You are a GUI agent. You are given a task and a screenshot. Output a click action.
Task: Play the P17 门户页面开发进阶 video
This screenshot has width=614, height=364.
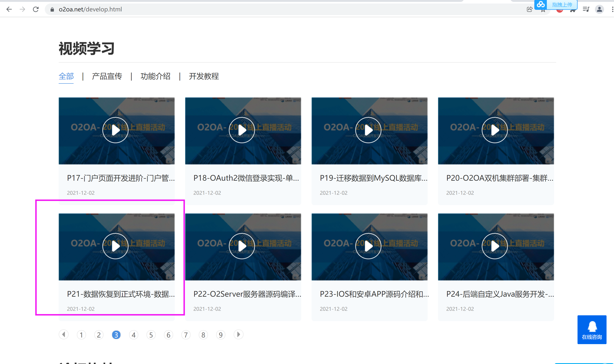(x=115, y=130)
